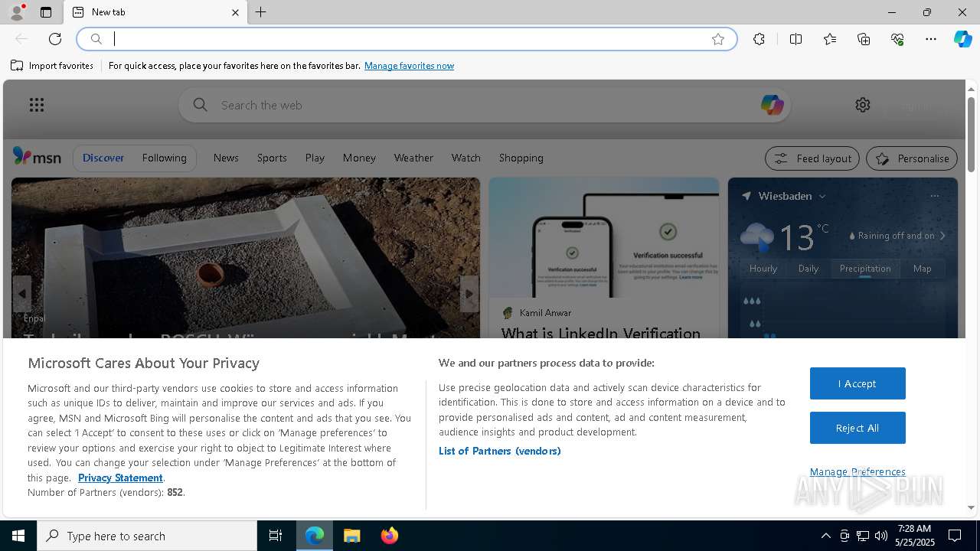Viewport: 980px width, 551px height.
Task: Select the Precipitation weather tab
Action: tap(865, 269)
